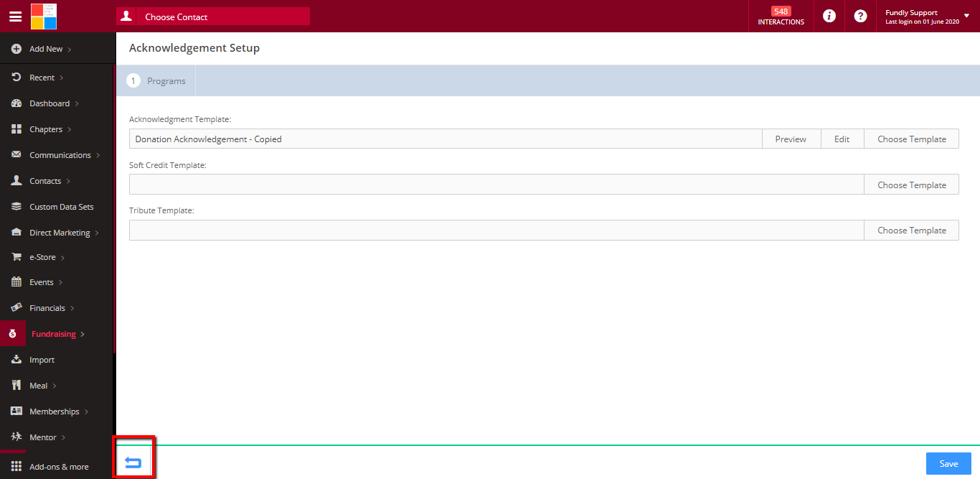Image resolution: width=980 pixels, height=479 pixels.
Task: Click the Custom Data Sets stack icon
Action: coord(17,207)
